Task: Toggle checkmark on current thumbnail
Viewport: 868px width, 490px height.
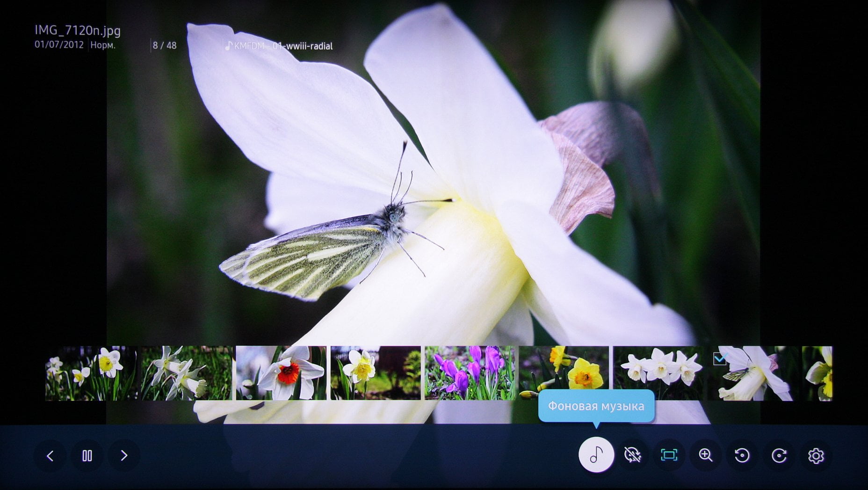Action: pyautogui.click(x=720, y=359)
